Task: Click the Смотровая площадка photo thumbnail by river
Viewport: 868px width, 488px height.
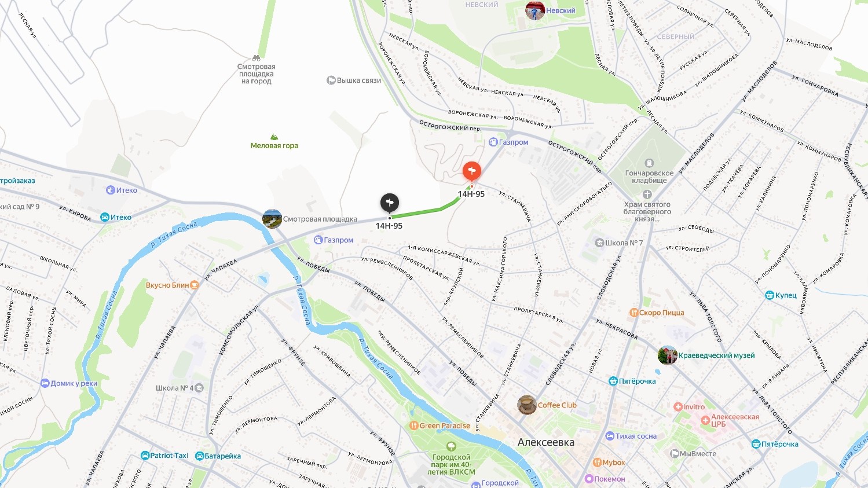Action: 272,219
